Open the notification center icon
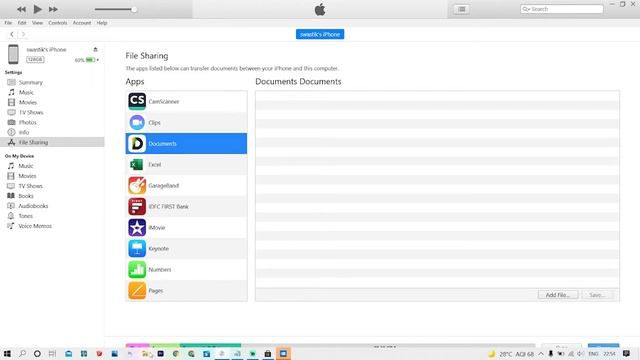Viewport: 640px width, 360px height. [x=627, y=353]
